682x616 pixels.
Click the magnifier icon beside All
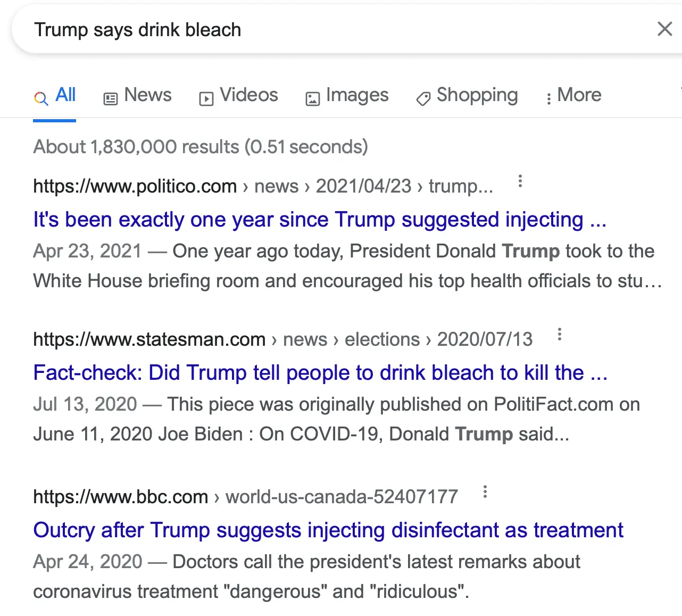(41, 98)
